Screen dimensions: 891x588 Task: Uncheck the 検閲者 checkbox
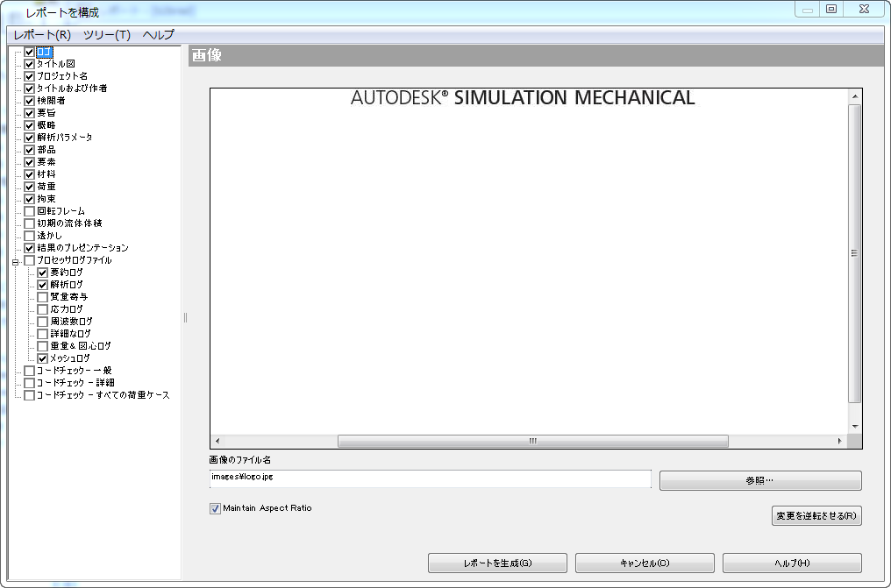(x=30, y=101)
